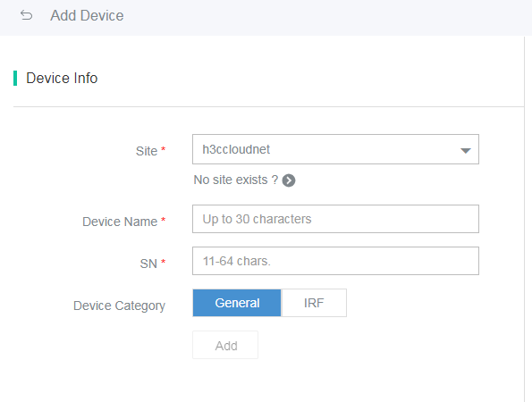Switch device category to IRF
This screenshot has height=402, width=532.
tap(314, 303)
